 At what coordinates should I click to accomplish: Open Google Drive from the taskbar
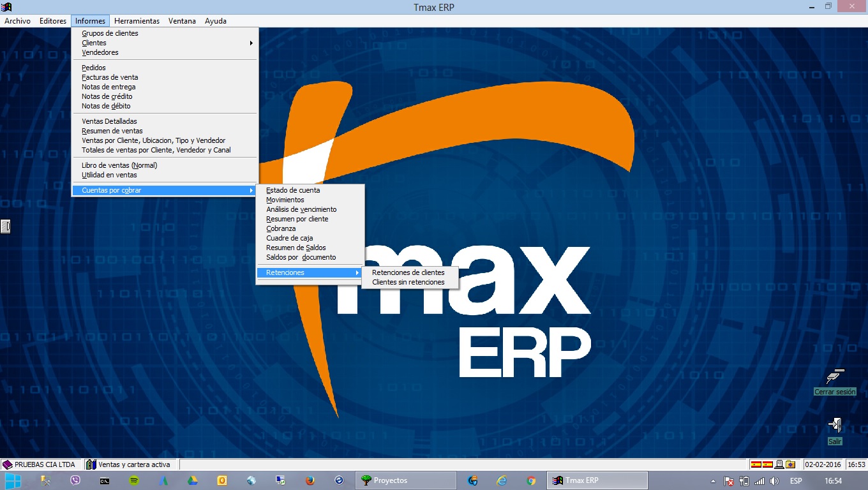[193, 480]
